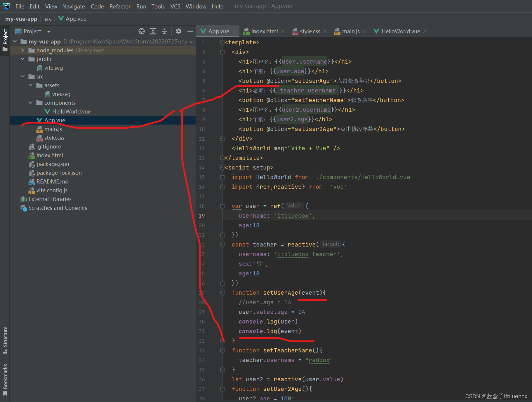Open the View menu

tap(51, 6)
